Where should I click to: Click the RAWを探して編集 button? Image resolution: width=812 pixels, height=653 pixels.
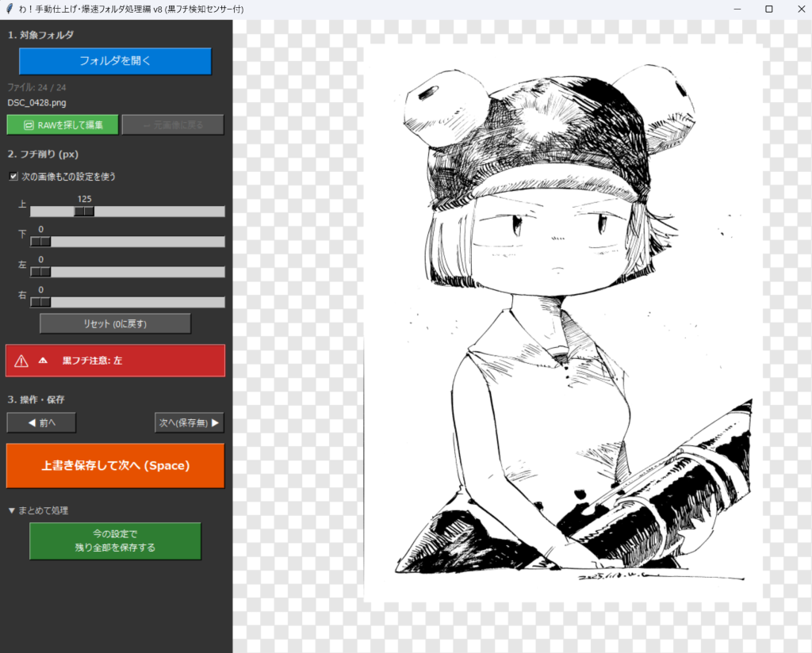pyautogui.click(x=63, y=124)
